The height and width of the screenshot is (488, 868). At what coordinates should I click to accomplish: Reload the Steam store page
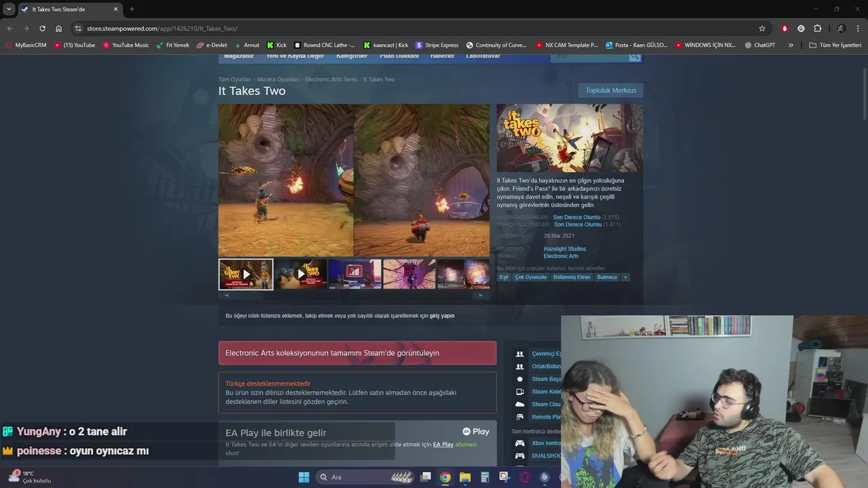42,28
